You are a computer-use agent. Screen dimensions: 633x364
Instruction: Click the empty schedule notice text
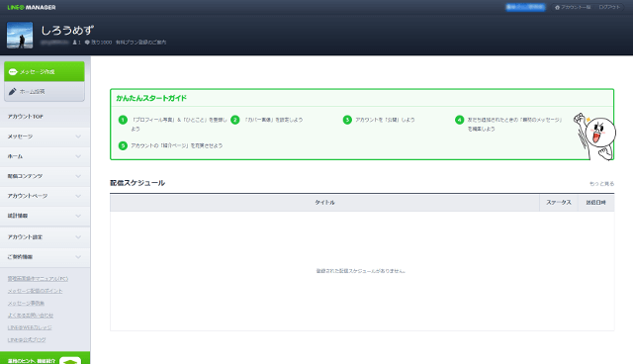tap(361, 271)
